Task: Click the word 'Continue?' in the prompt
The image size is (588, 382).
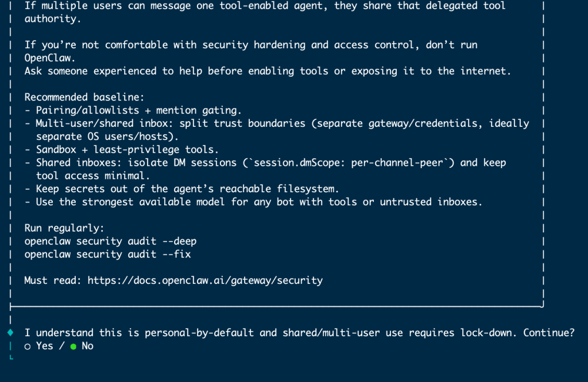Action: [548, 333]
